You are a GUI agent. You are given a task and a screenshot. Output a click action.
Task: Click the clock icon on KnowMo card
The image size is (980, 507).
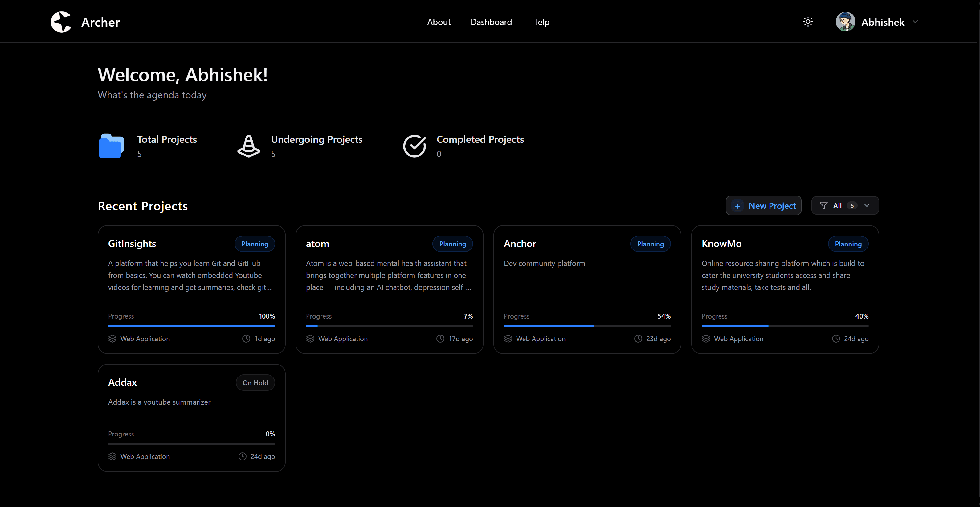pos(836,338)
